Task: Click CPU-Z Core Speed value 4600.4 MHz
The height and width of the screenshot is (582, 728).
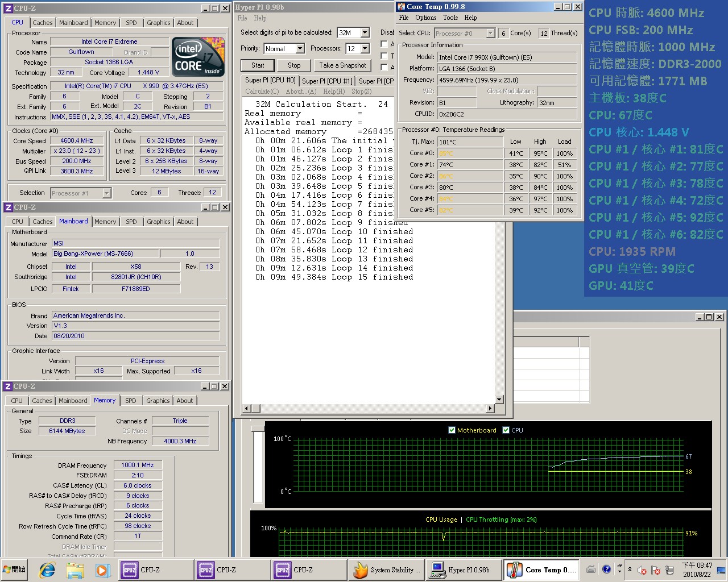Action: coord(77,140)
